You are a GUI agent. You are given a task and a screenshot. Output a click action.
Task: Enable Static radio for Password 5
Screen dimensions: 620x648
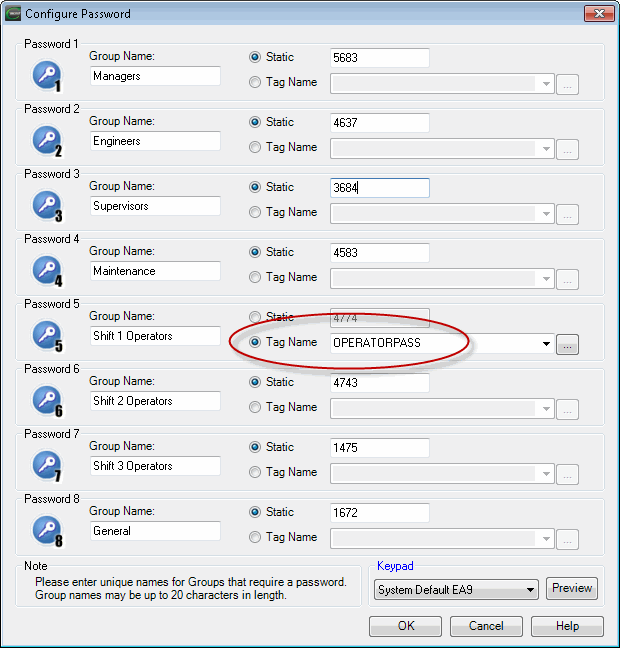click(x=255, y=317)
